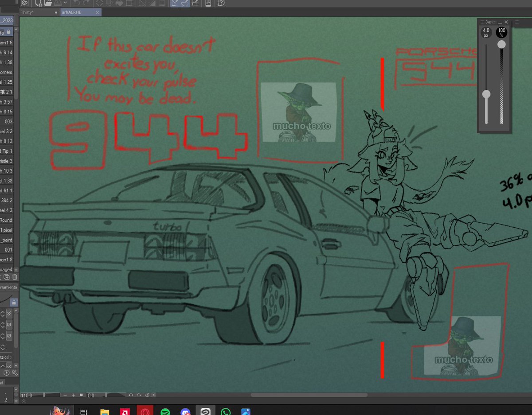This screenshot has height=415, width=532.
Task: Select the '_paint' sub tool entry
Action: (x=7, y=240)
